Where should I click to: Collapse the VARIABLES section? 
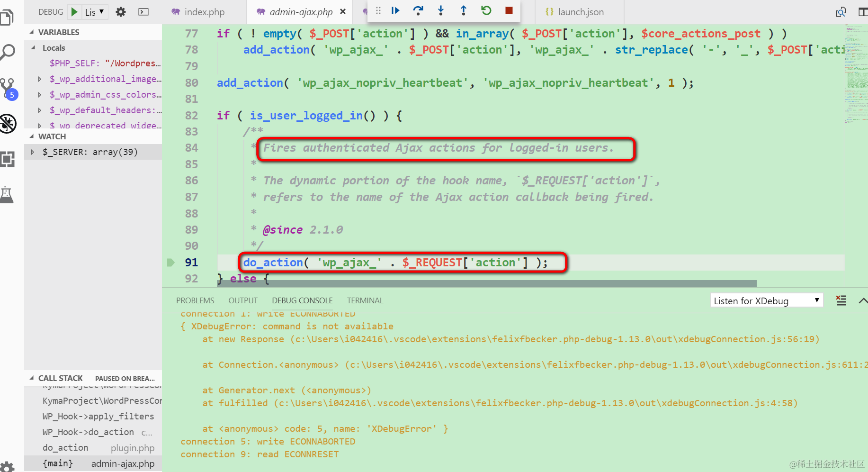point(32,32)
